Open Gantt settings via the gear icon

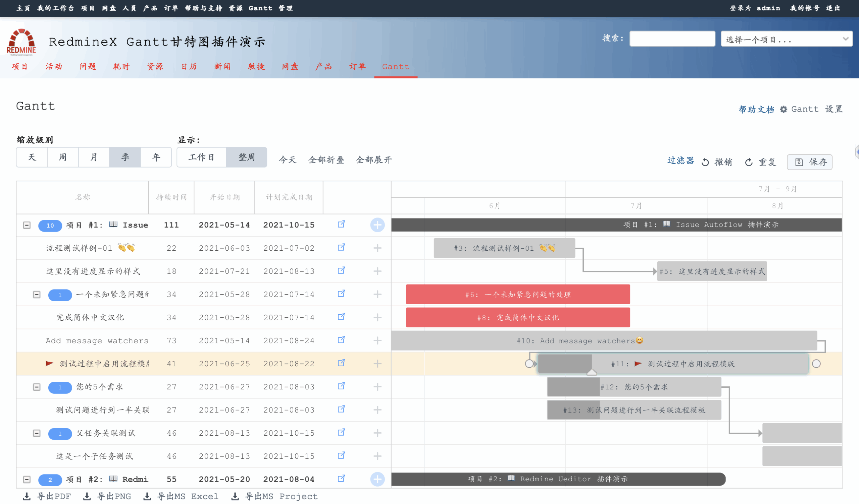tap(783, 109)
